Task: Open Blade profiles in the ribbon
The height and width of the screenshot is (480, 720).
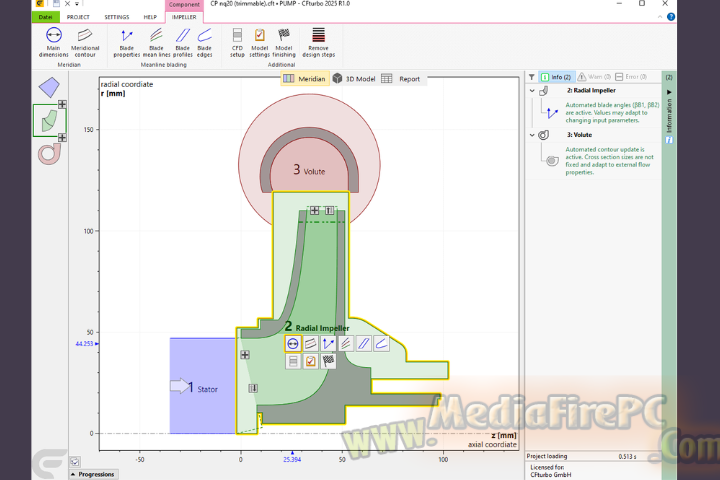Action: [182, 42]
